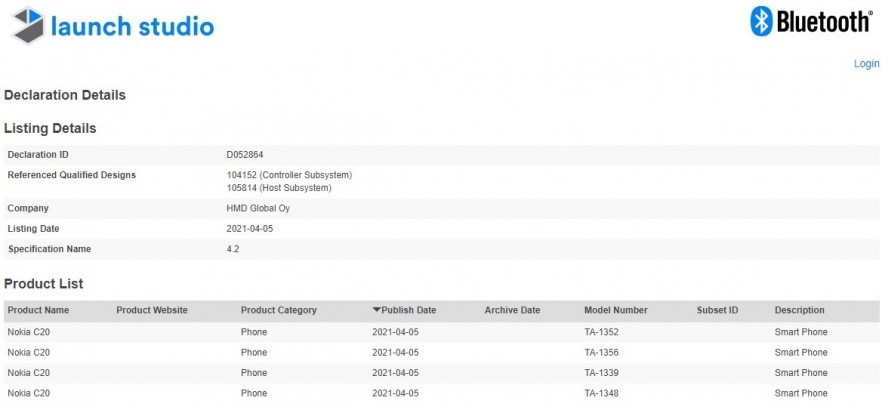Sort by Archive Date column header

tap(512, 310)
